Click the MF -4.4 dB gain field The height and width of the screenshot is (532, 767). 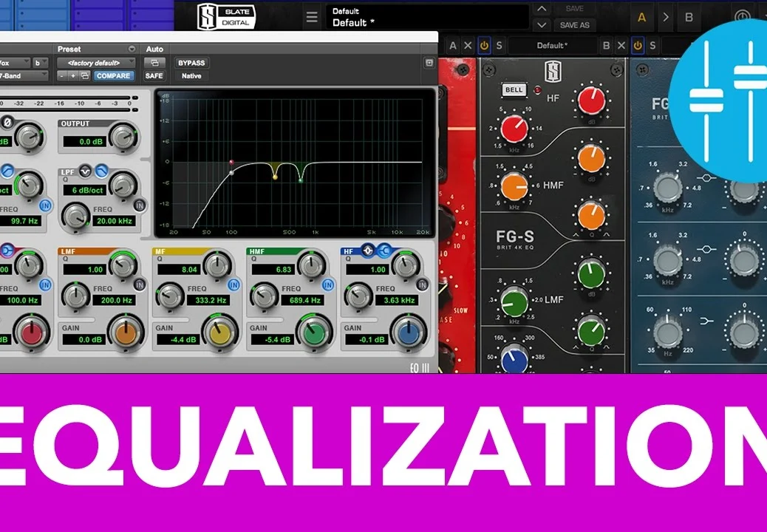click(x=178, y=339)
